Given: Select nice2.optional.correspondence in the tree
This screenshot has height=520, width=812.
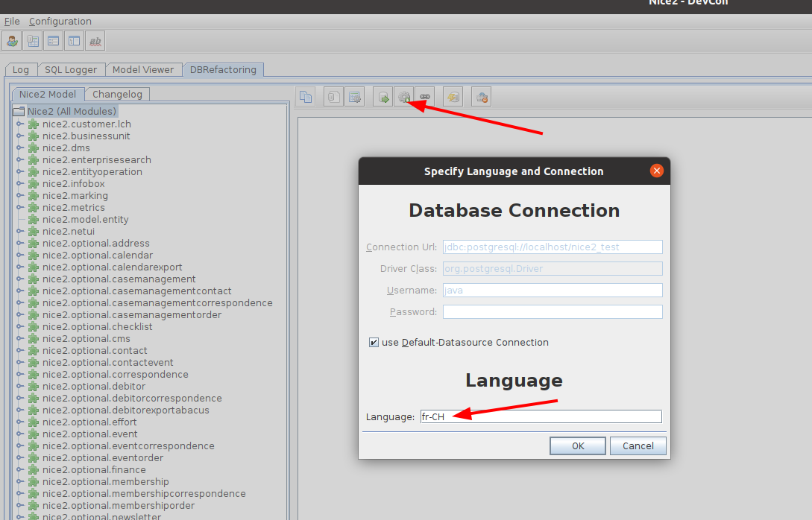Looking at the screenshot, I should [x=115, y=374].
